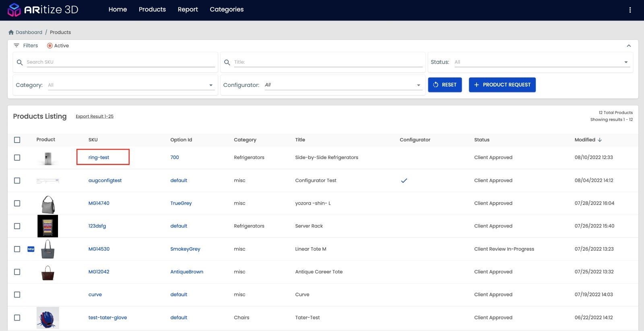
Task: Click the Category column header
Action: [x=245, y=140]
